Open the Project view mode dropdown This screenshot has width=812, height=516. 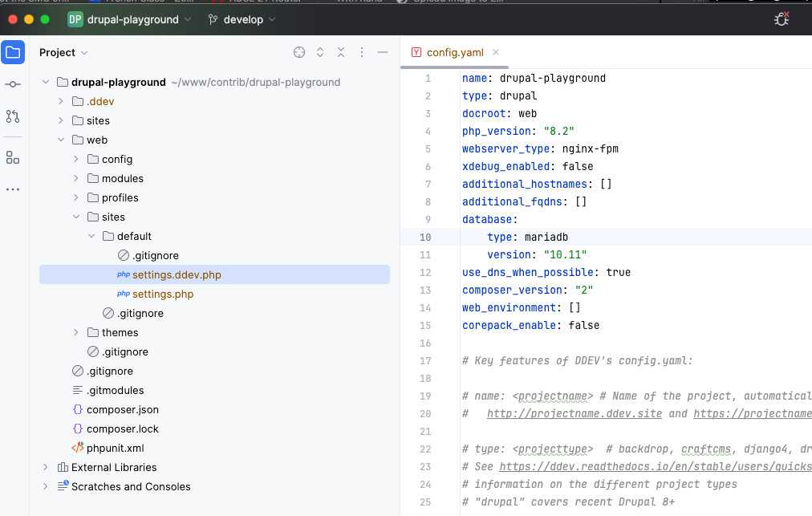(x=63, y=52)
